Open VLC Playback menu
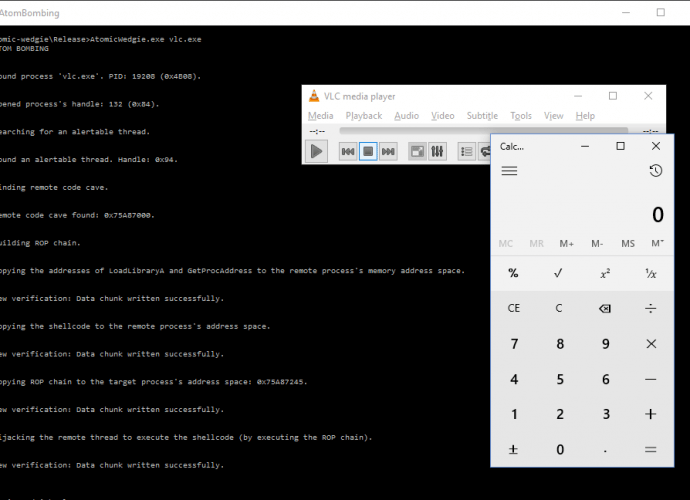The image size is (690, 500). (x=363, y=116)
